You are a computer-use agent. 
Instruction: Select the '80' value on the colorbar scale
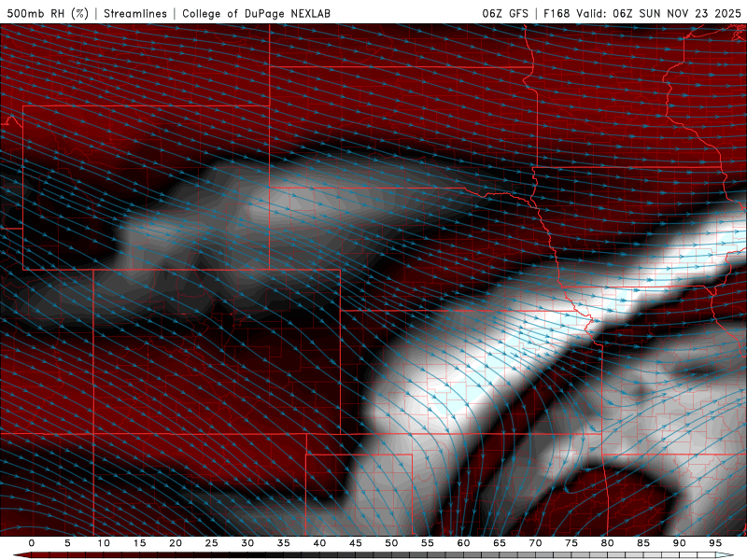[607, 543]
